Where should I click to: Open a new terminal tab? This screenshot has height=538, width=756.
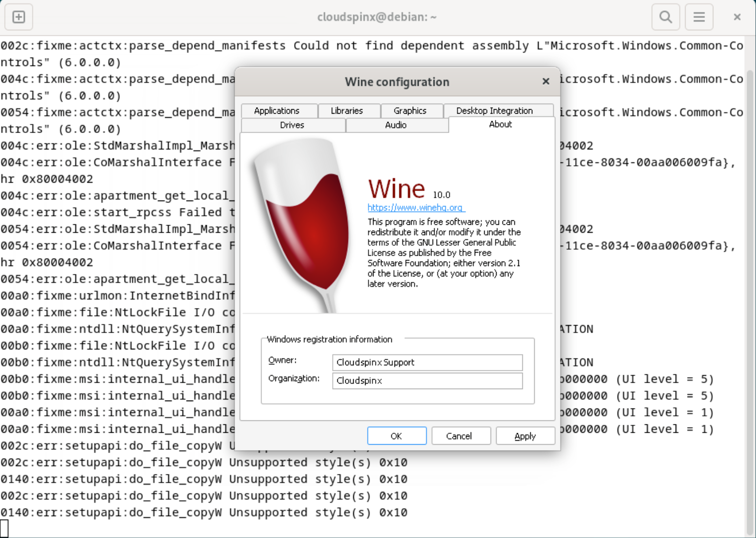pyautogui.click(x=18, y=16)
